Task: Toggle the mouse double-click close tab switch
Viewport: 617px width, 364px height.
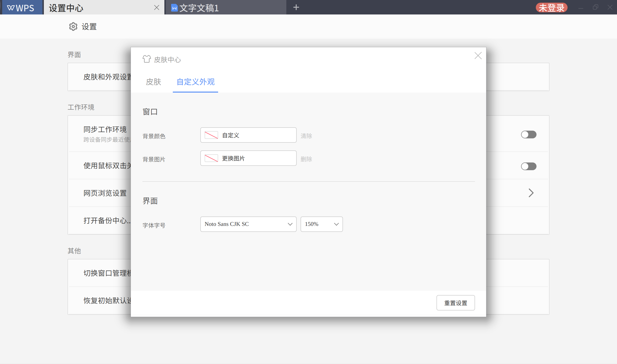Action: click(529, 166)
